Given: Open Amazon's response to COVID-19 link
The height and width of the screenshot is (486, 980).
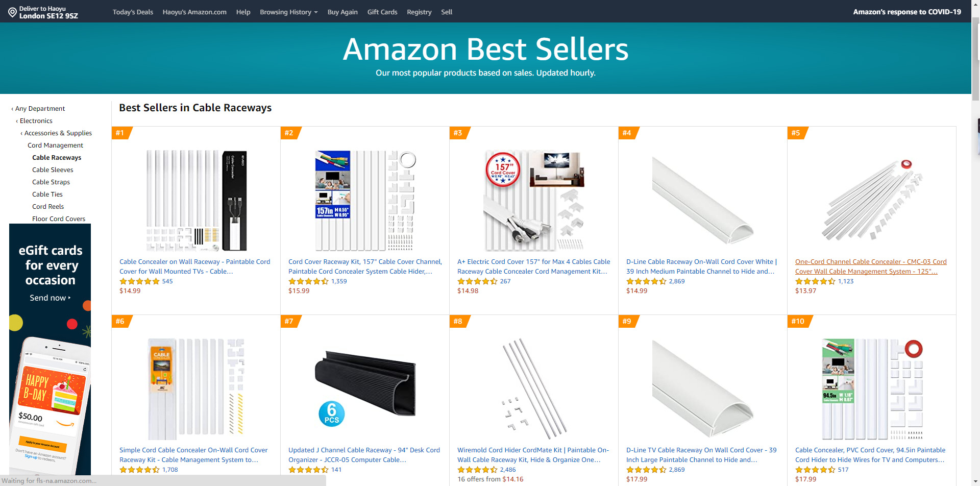Looking at the screenshot, I should (906, 12).
